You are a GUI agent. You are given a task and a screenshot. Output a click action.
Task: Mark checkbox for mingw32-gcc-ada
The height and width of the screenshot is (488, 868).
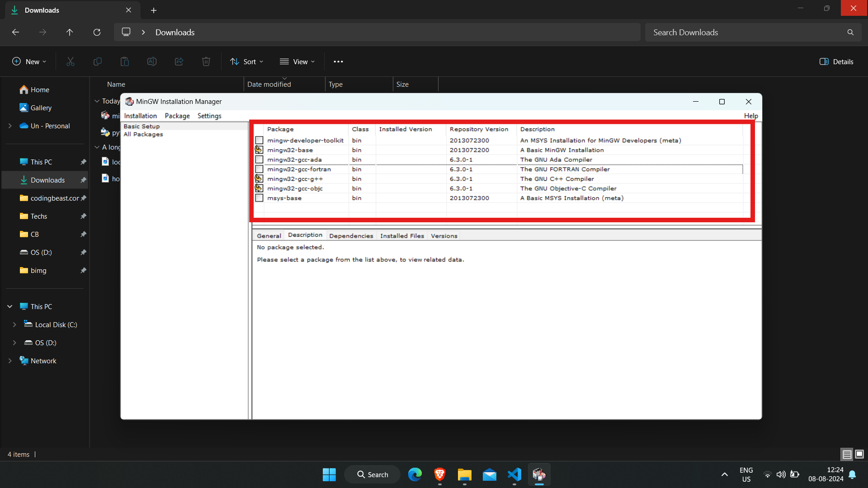(259, 160)
